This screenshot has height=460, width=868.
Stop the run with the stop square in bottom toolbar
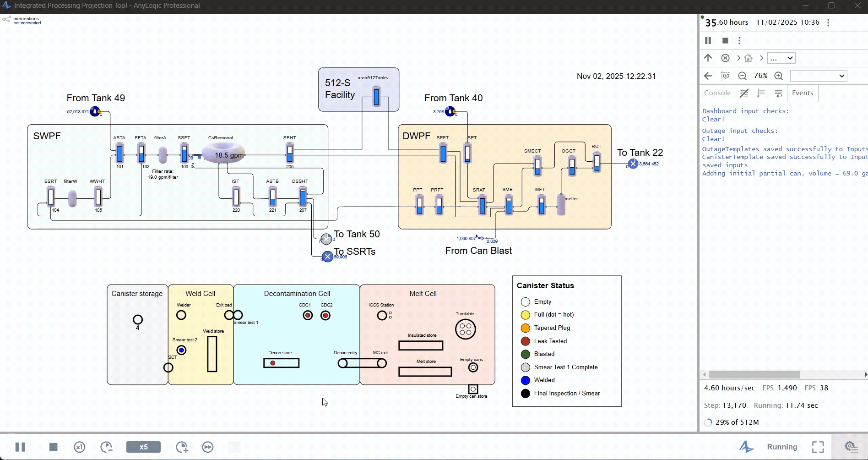[x=53, y=447]
